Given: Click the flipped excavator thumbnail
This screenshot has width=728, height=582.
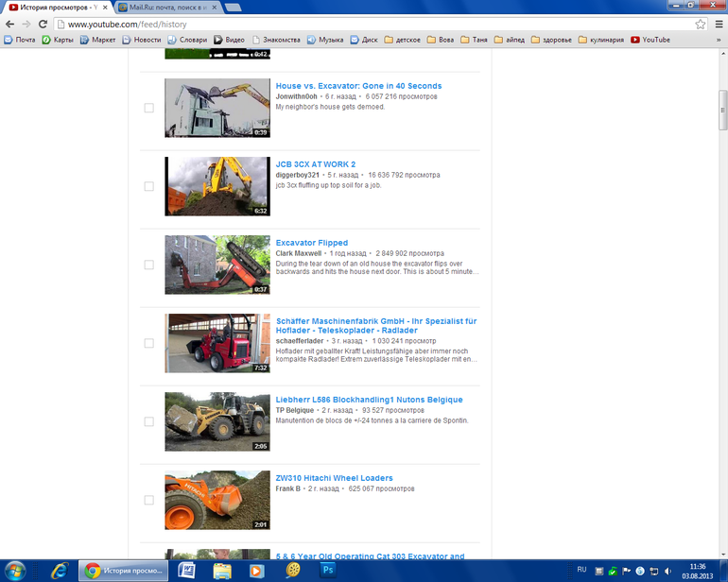Looking at the screenshot, I should point(217,265).
